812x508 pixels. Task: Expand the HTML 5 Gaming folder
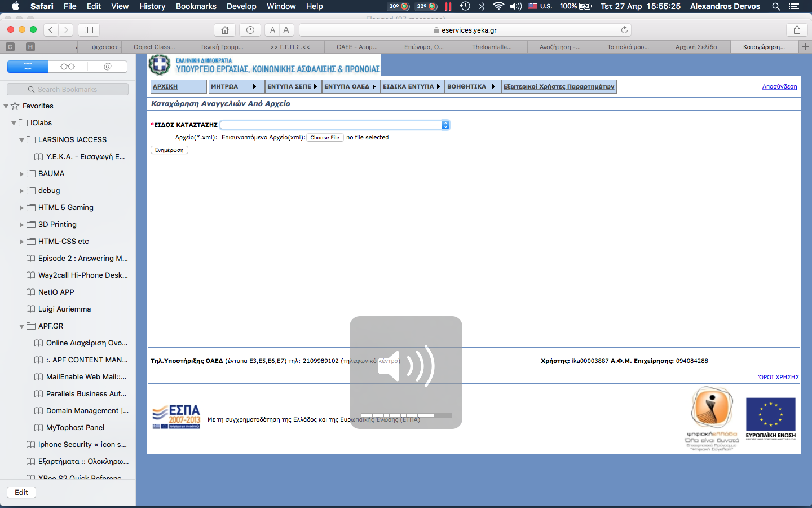pos(22,208)
